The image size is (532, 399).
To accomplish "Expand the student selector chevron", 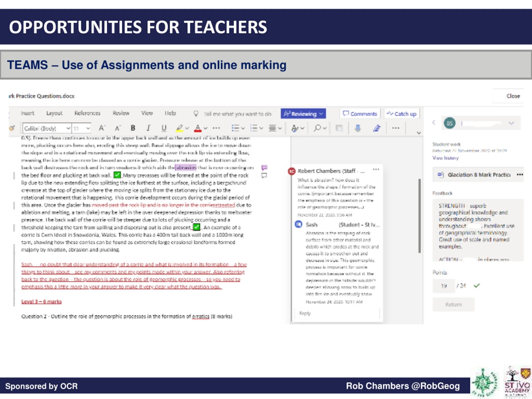I will tap(511, 123).
